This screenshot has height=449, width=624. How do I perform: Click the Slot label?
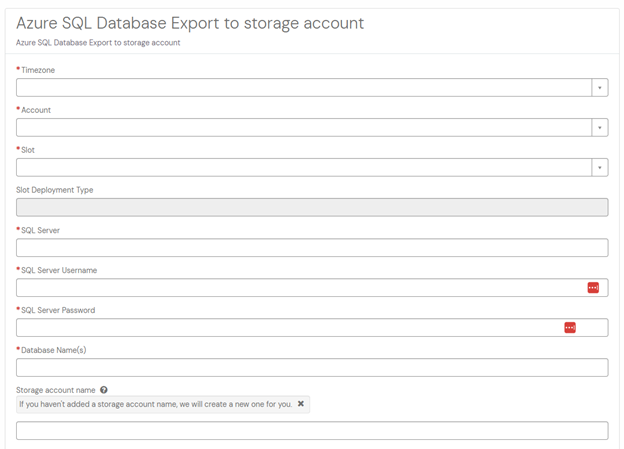tap(28, 150)
